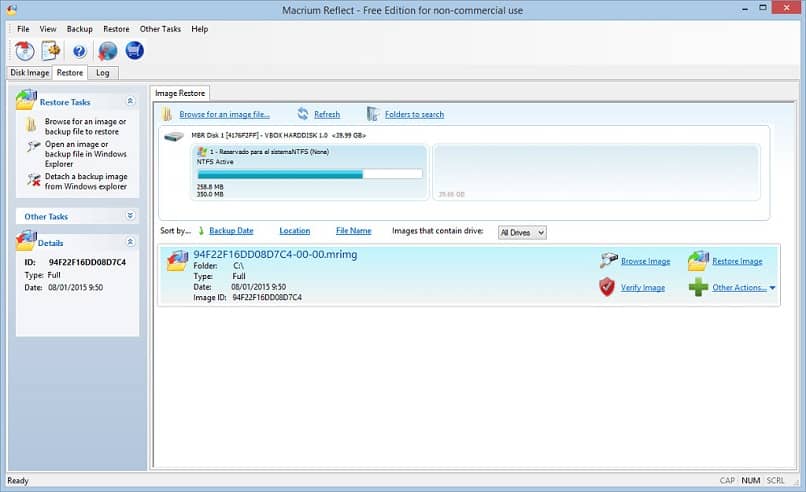Open the Restore menu
The height and width of the screenshot is (492, 806).
[x=116, y=29]
